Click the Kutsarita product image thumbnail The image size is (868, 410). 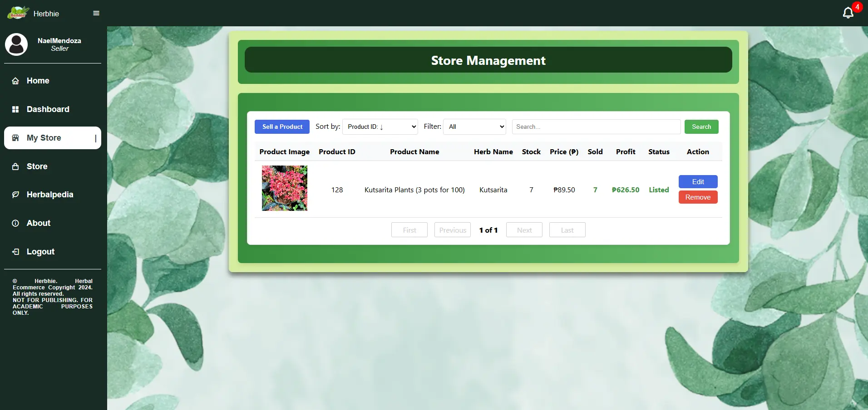[285, 188]
